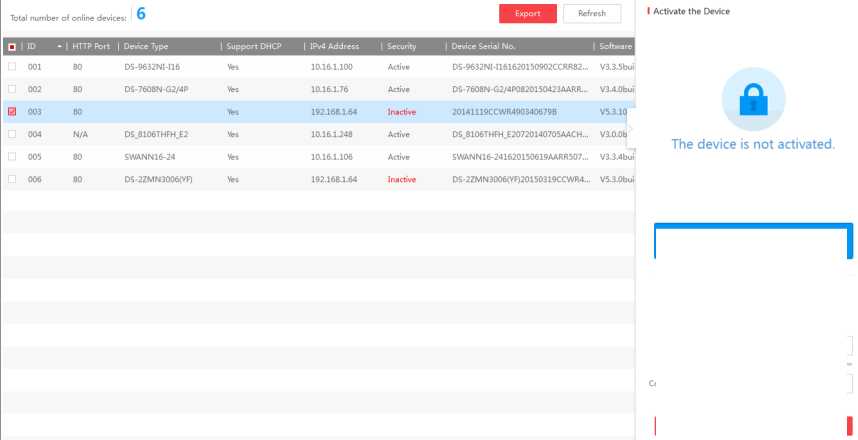Tick the checkbox for device 006

coord(12,179)
